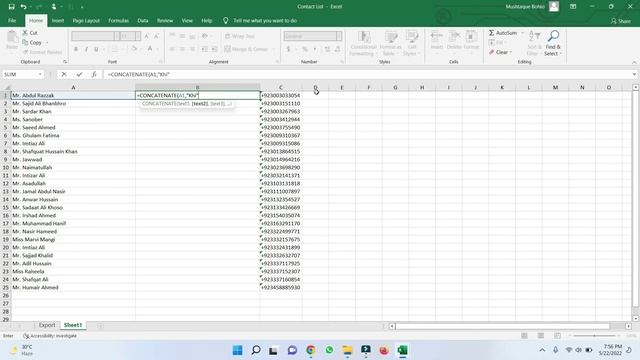The width and height of the screenshot is (640, 360).
Task: Select the Sheet1 sheet tab
Action: tap(73, 325)
